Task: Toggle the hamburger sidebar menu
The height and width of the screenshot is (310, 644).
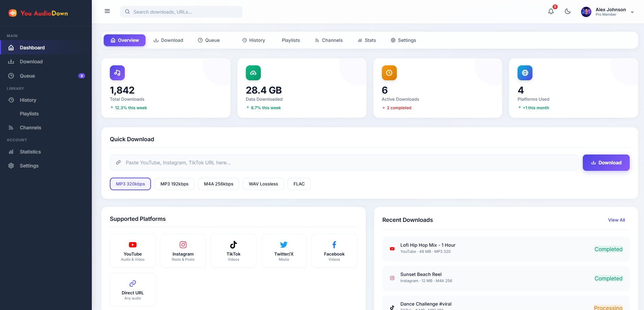Action: [107, 11]
